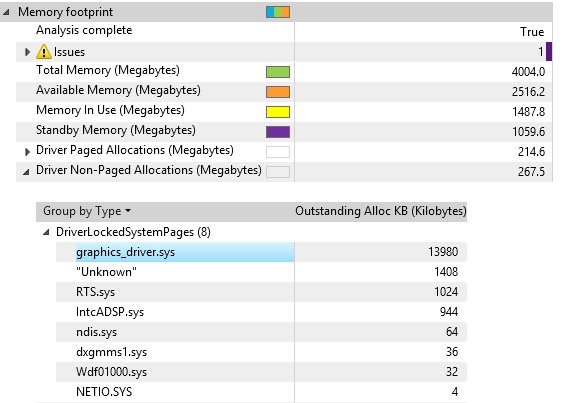Click the Analysis complete label
The width and height of the screenshot is (563, 403).
tap(84, 30)
